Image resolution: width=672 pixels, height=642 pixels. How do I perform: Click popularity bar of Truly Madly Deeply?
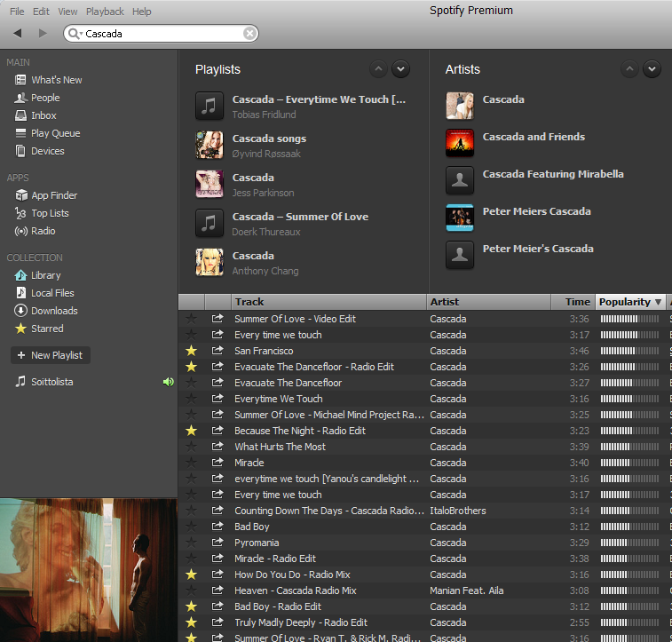pos(629,622)
